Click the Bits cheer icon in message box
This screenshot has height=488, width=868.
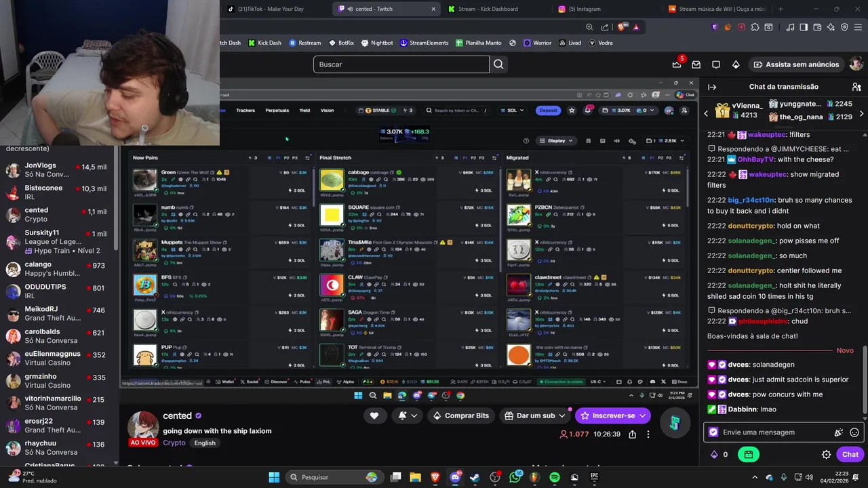point(839,432)
